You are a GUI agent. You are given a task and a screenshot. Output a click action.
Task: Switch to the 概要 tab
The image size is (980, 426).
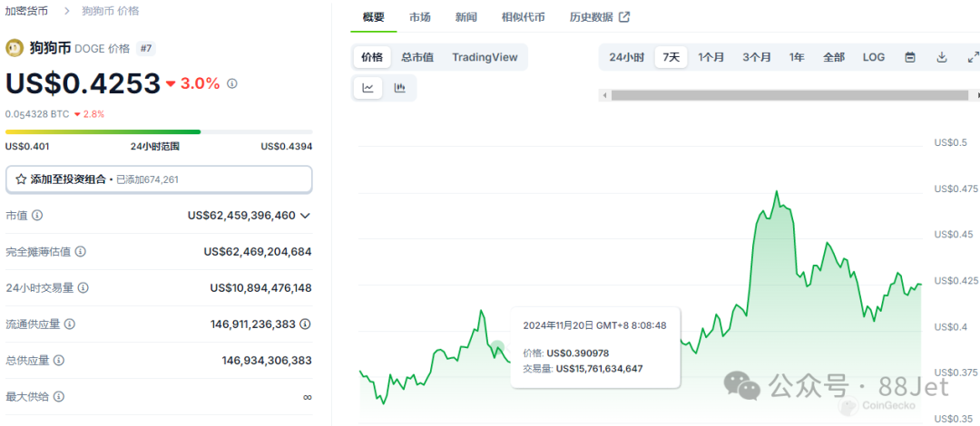click(x=374, y=17)
